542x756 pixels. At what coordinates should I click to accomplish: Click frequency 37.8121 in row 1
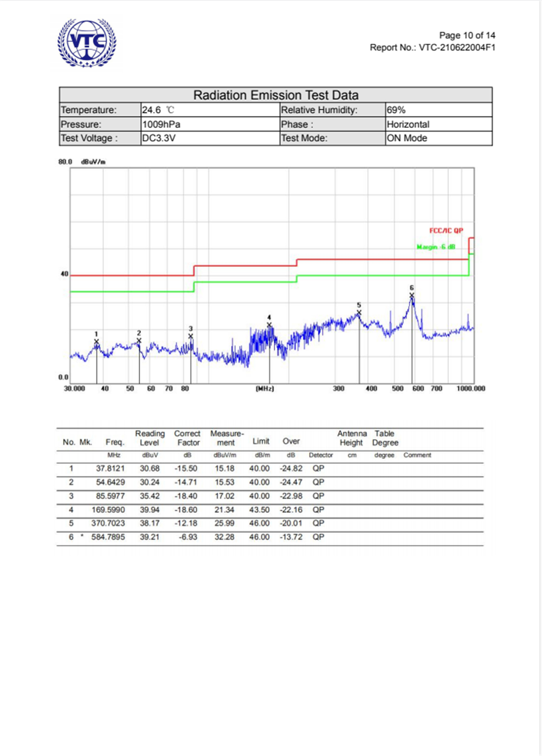(110, 468)
